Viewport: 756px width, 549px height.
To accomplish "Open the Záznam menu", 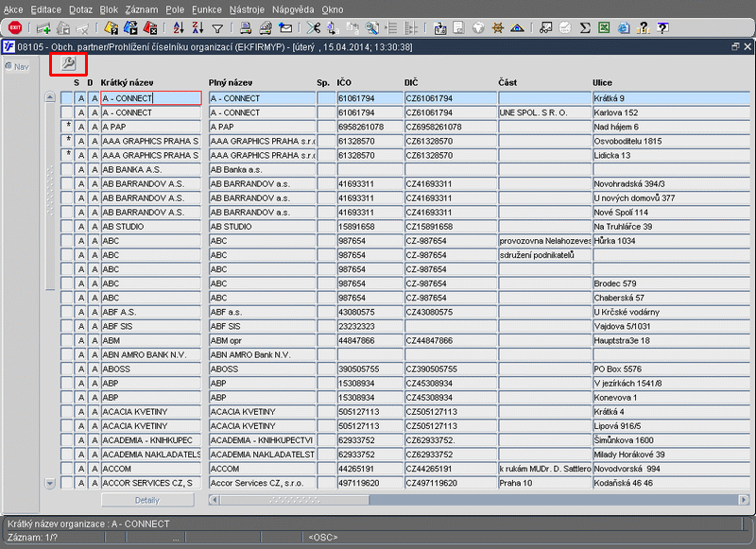I will point(141,9).
